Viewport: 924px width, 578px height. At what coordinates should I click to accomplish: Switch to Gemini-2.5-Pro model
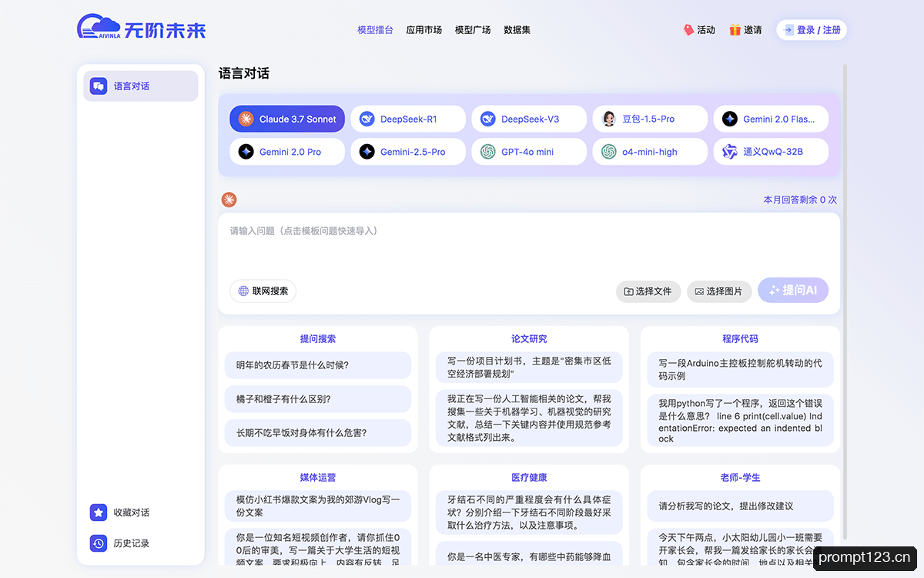click(x=408, y=152)
